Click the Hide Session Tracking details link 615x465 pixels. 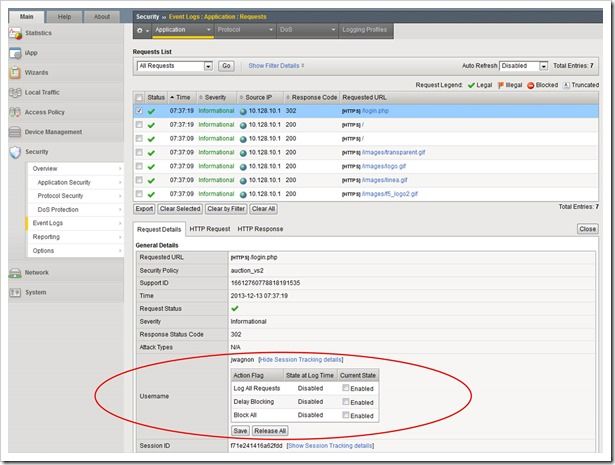[x=300, y=359]
